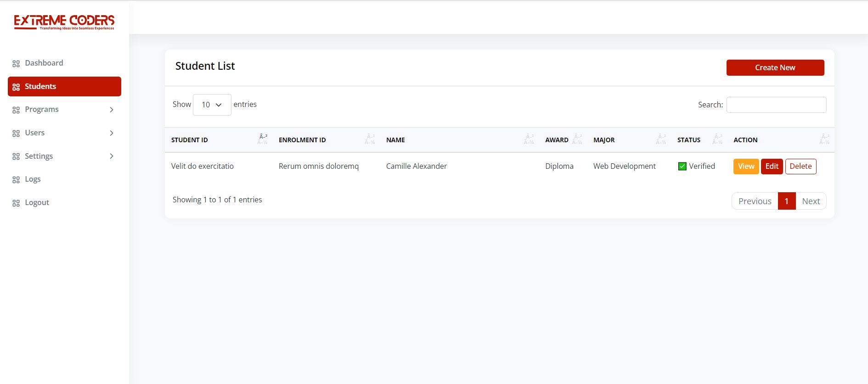The image size is (868, 384).
Task: Expand the Programs submenu chevron
Action: coord(112,110)
